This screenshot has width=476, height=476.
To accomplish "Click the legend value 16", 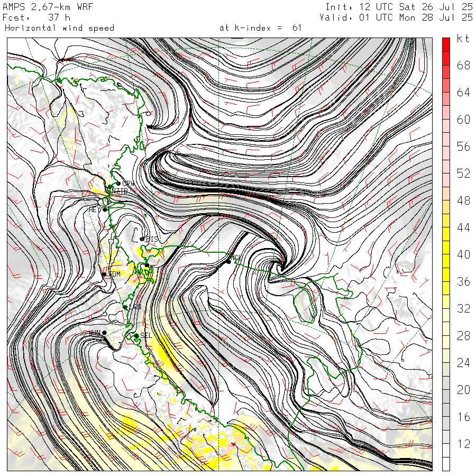I will pyautogui.click(x=463, y=417).
